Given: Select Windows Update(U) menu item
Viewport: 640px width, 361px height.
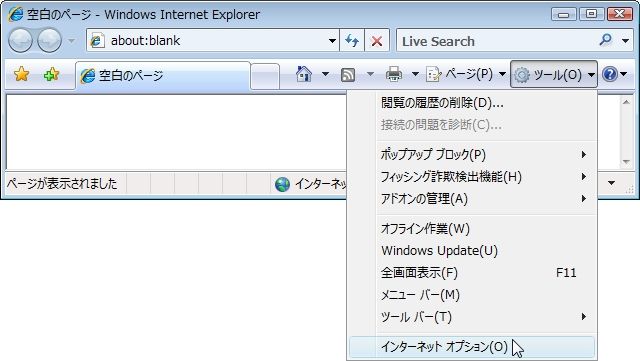Looking at the screenshot, I should (473, 251).
